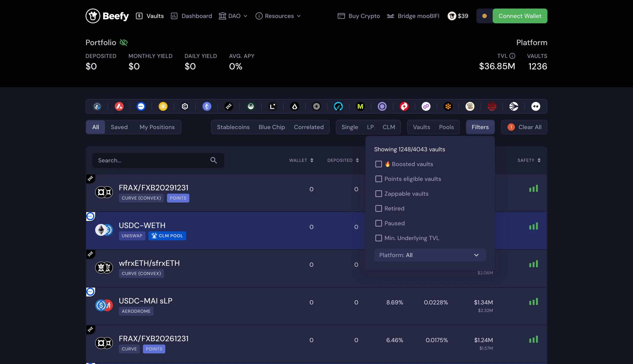This screenshot has height=364, width=633.
Task: Select the LP asset type tab
Action: click(x=370, y=127)
